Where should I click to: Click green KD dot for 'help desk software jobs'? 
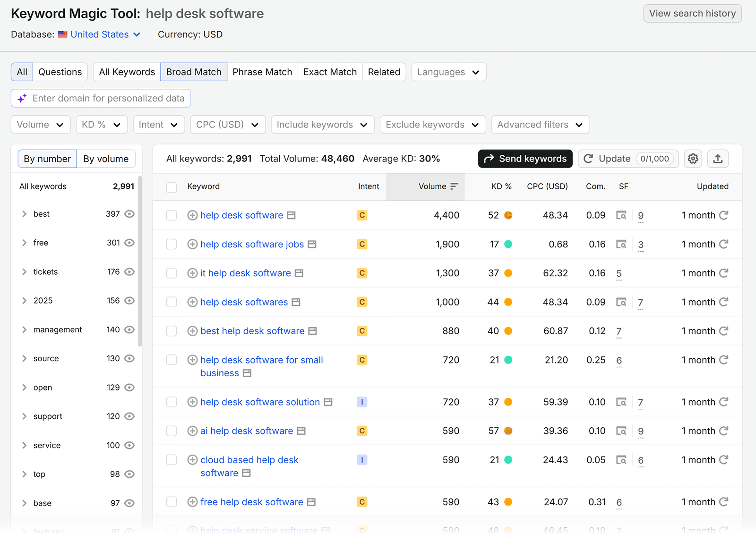click(508, 244)
